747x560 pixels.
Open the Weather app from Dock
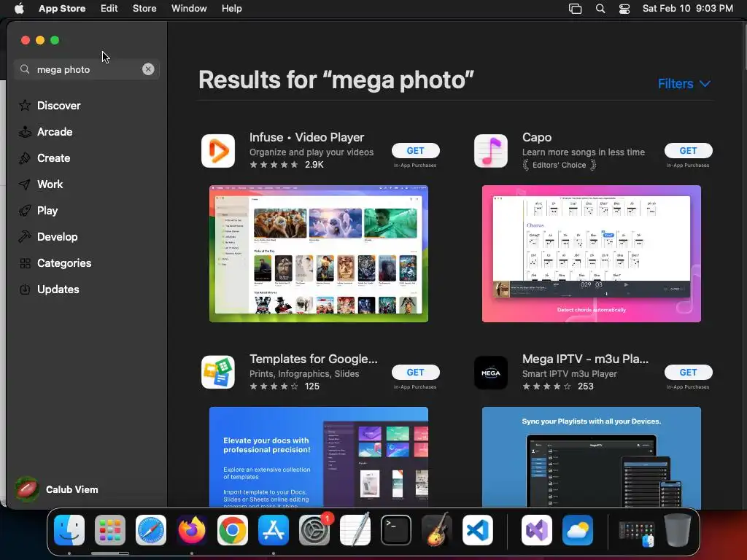pyautogui.click(x=578, y=530)
